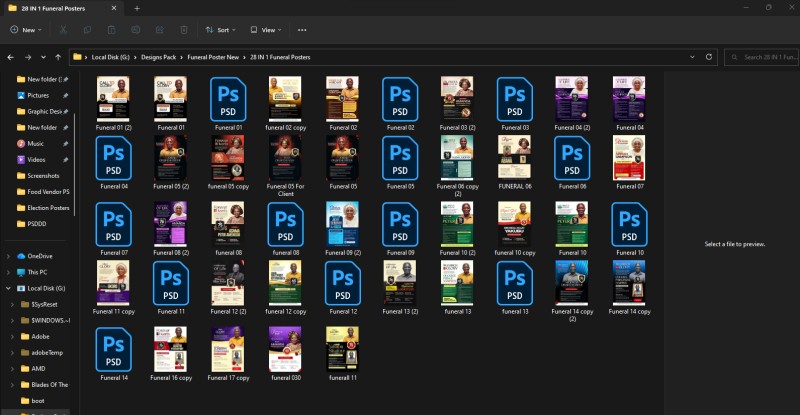Select the Funeral 02 PSD file icon
800x415 pixels.
click(400, 100)
